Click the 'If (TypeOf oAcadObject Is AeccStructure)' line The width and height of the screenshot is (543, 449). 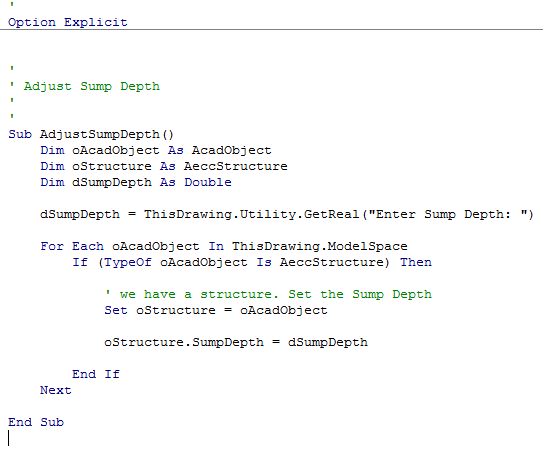[x=252, y=262]
